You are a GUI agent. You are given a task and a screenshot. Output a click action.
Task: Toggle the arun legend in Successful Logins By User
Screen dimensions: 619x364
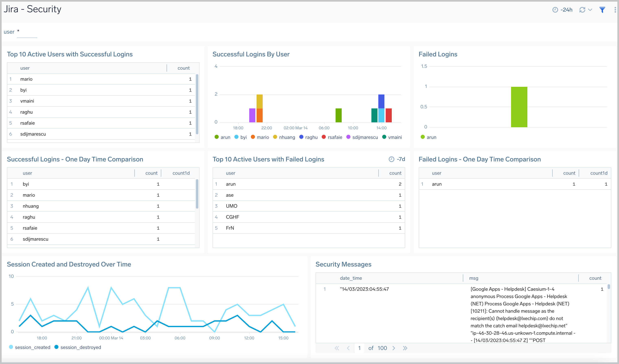222,137
